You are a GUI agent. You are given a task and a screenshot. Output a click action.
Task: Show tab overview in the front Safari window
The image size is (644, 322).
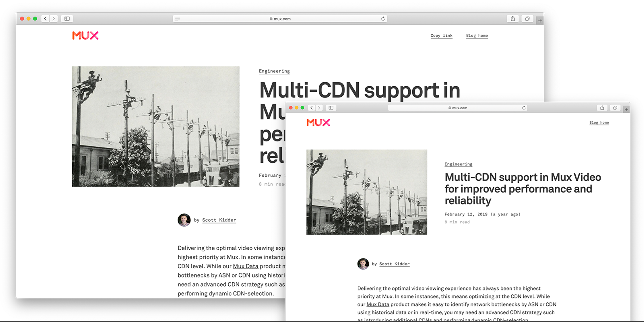tap(615, 108)
